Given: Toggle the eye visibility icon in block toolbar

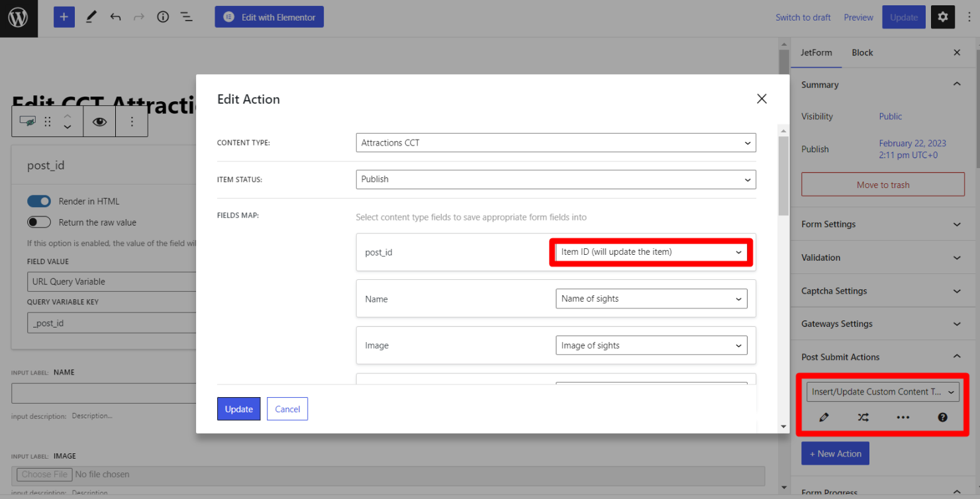Looking at the screenshot, I should (99, 122).
